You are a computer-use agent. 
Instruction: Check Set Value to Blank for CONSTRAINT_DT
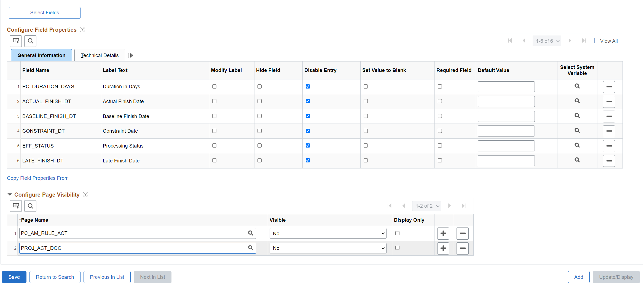tap(366, 131)
